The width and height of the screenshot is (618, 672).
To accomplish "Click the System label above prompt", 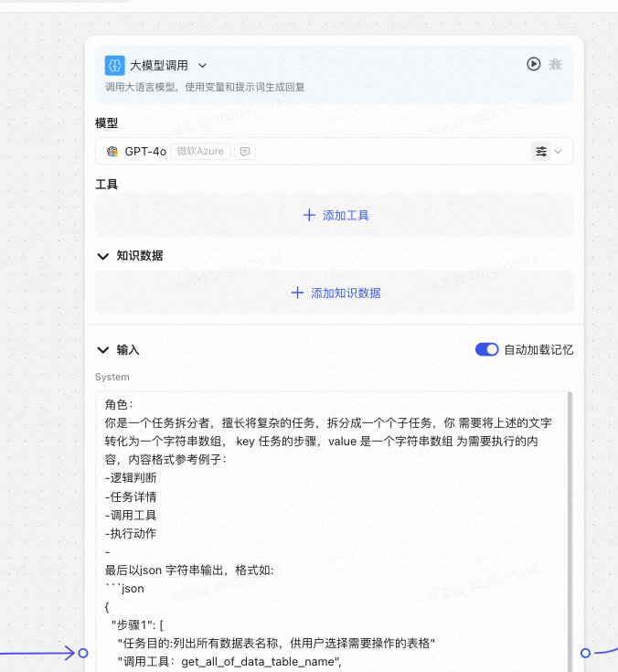I will (x=112, y=377).
